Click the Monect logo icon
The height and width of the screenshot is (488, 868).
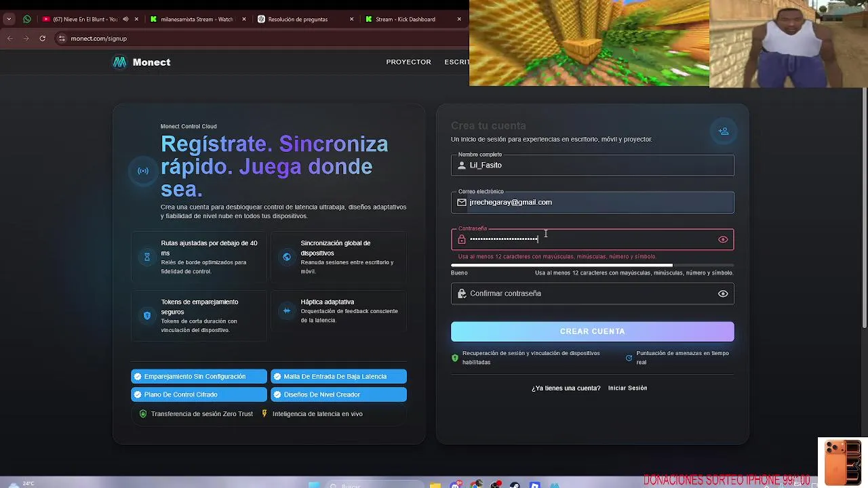[x=119, y=62]
